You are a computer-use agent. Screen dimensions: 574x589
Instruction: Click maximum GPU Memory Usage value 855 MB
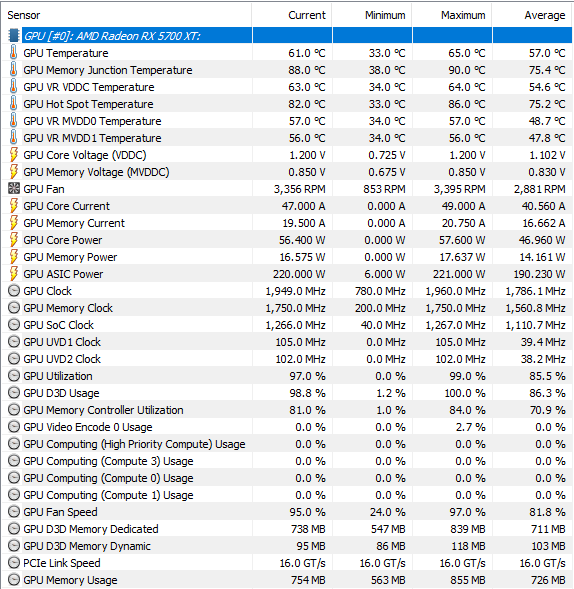[468, 580]
